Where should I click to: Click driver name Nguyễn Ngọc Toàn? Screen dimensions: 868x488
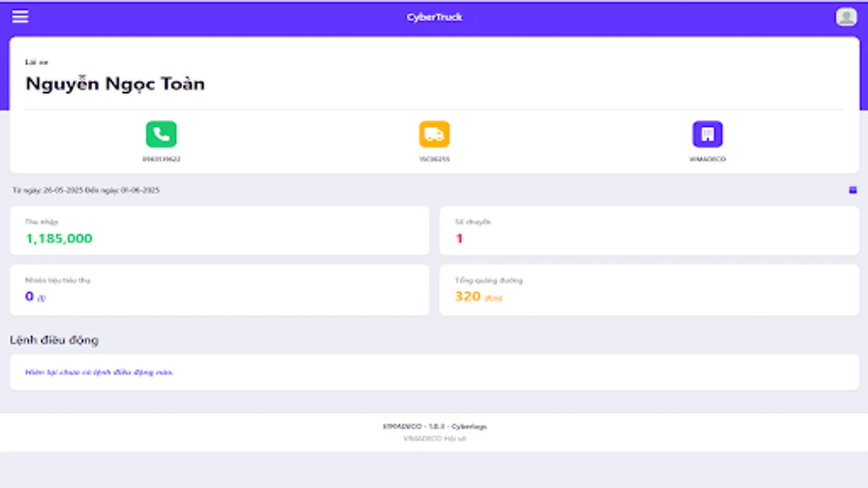(x=116, y=84)
